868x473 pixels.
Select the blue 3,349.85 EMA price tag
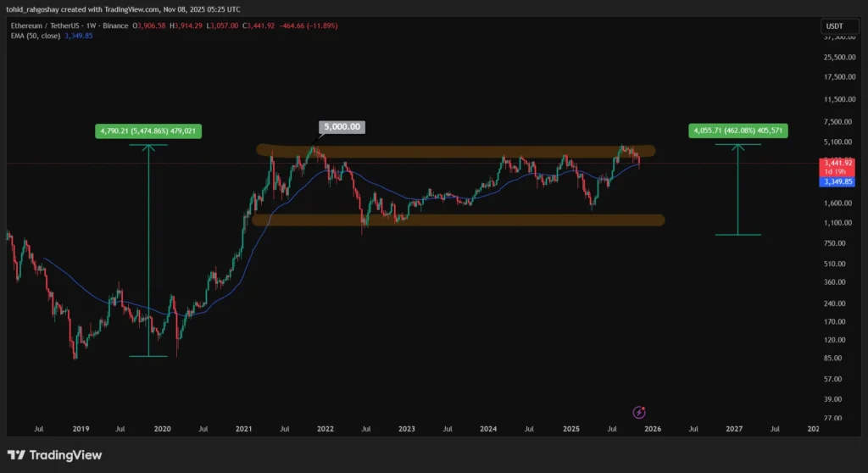[837, 181]
